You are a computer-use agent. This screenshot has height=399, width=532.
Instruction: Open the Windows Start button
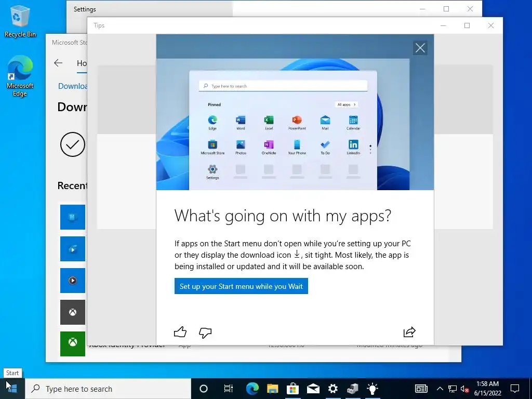pos(12,389)
